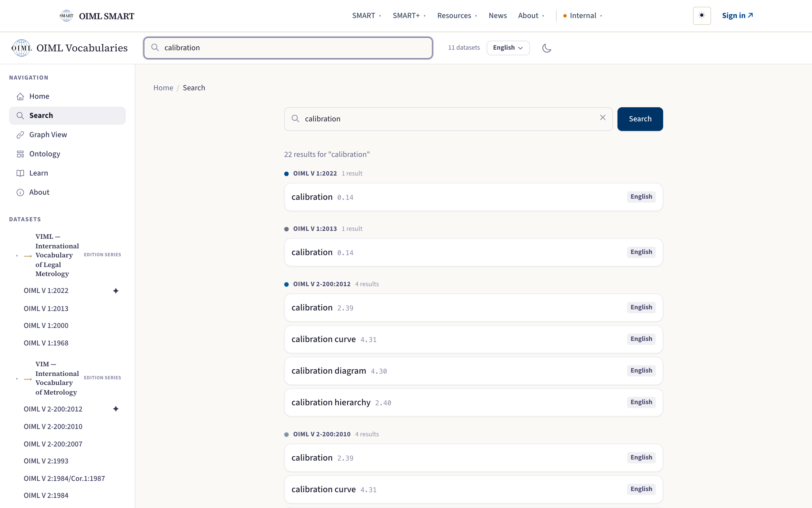
Task: Click the Home house icon in navigation
Action: (21, 97)
